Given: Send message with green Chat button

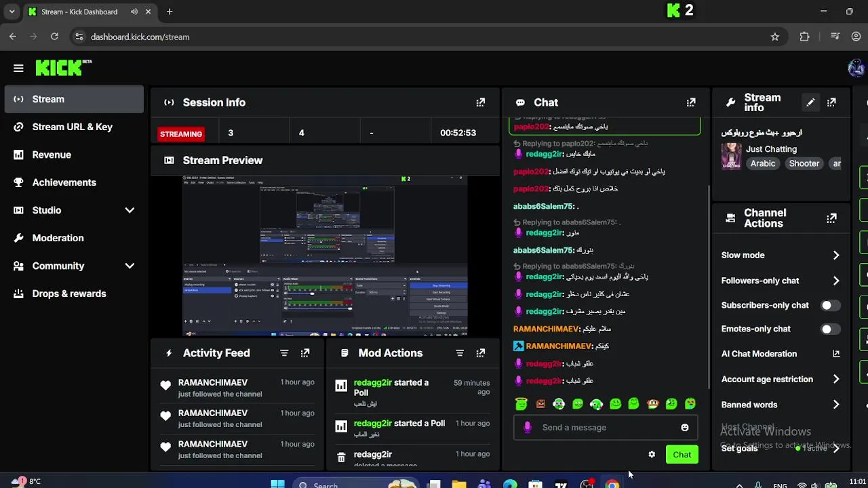Looking at the screenshot, I should click(x=682, y=455).
